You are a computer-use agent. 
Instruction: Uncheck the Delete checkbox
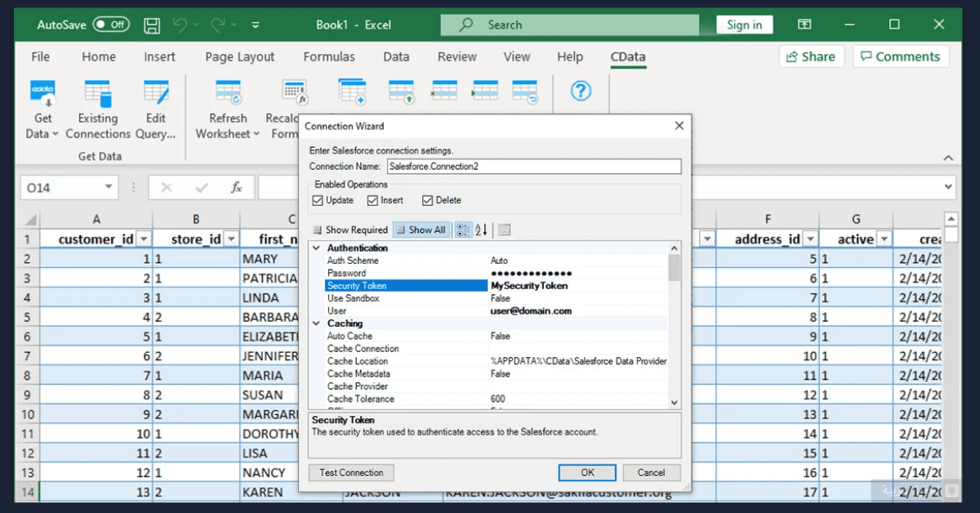428,200
